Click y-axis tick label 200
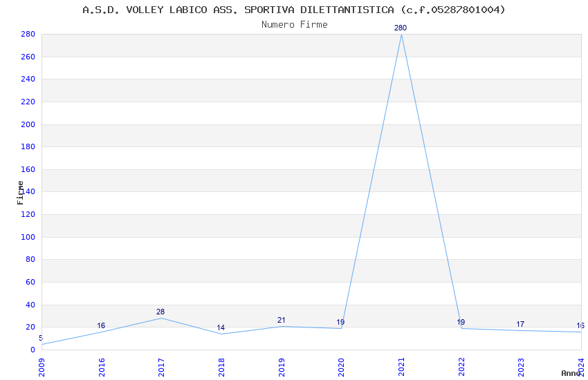This screenshot has height=380, width=588. 28,124
